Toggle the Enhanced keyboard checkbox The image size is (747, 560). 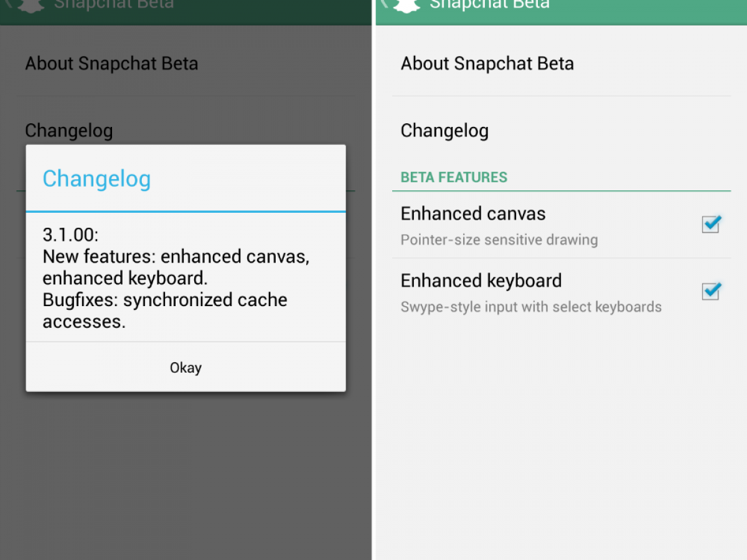[711, 291]
